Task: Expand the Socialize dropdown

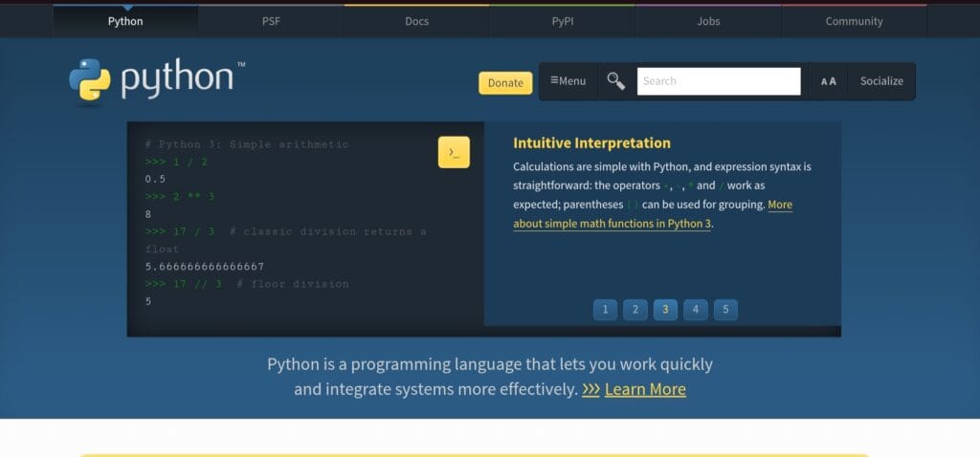Action: point(880,81)
